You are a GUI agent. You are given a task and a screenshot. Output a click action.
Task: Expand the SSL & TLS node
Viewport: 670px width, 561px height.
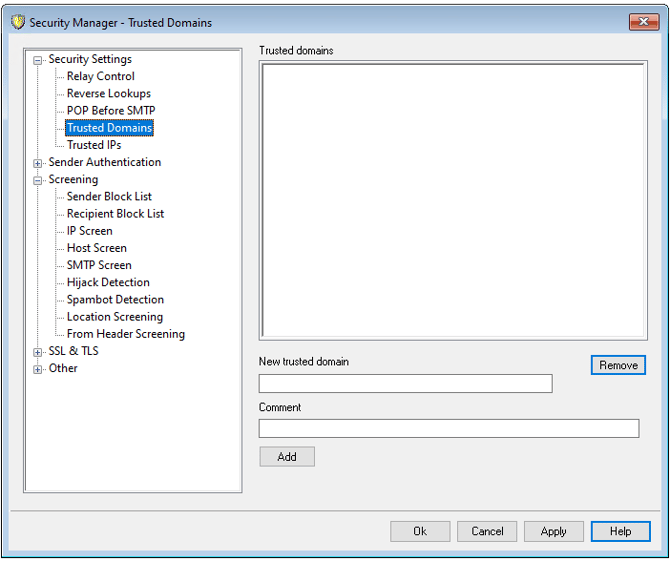(x=38, y=352)
